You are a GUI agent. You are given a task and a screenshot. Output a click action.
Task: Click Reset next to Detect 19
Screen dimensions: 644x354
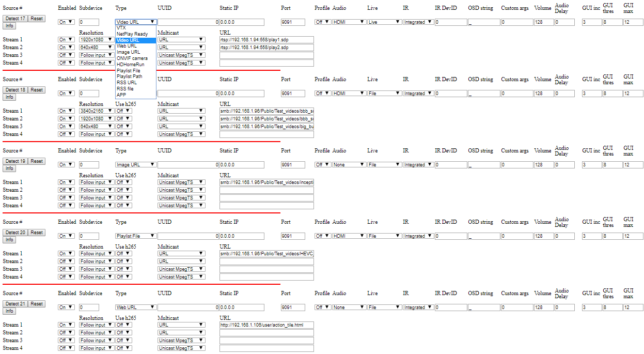pyautogui.click(x=36, y=161)
